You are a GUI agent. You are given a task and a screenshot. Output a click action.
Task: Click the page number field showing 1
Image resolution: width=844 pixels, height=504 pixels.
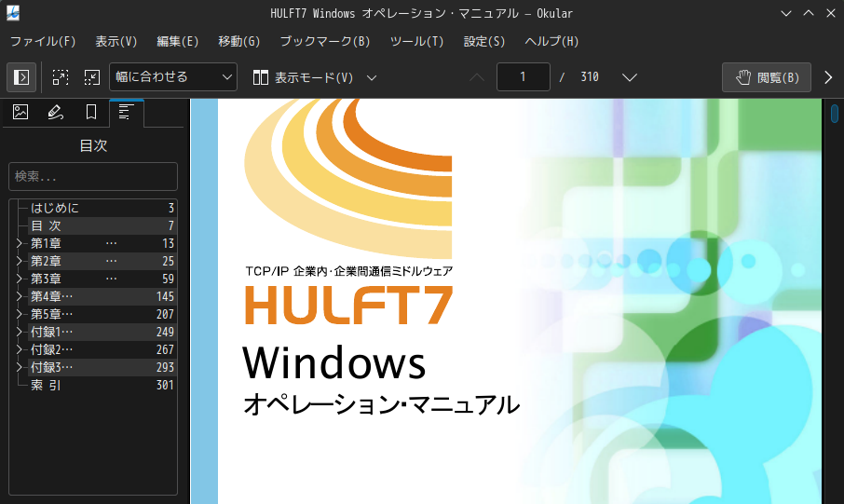(524, 77)
